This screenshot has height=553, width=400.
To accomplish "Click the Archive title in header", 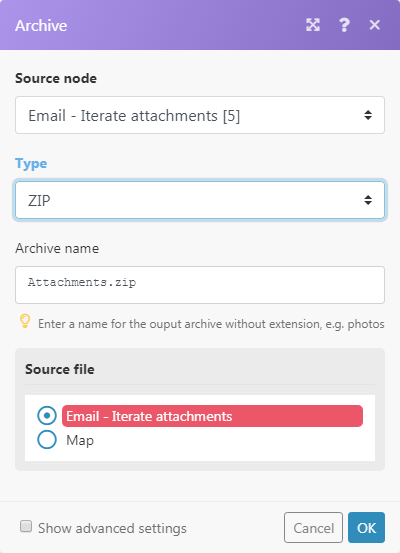I will 41,25.
